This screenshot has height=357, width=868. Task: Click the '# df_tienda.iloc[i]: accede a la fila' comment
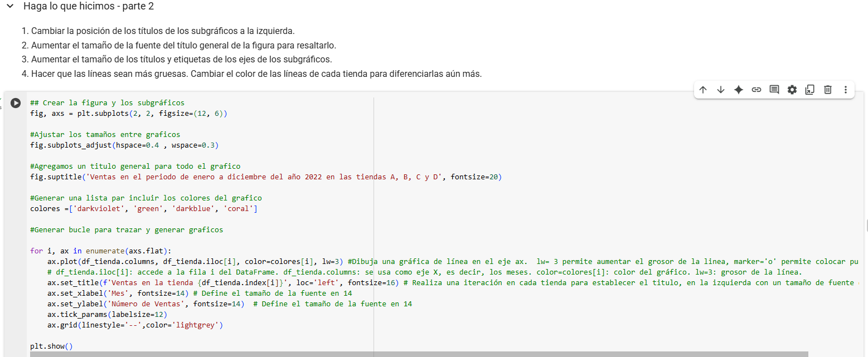425,272
